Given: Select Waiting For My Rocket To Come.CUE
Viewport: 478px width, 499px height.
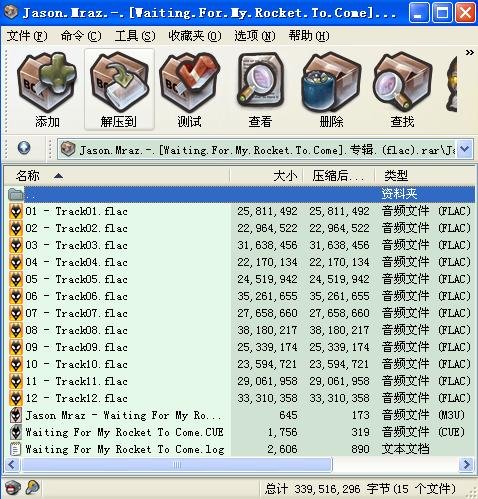Looking at the screenshot, I should 124,432.
